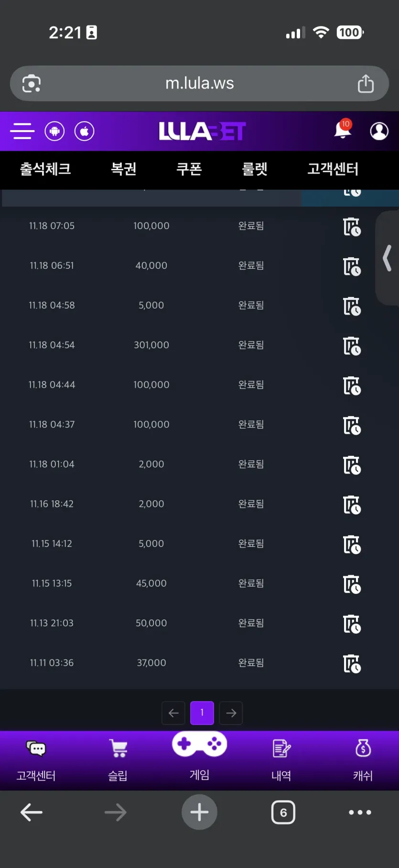The width and height of the screenshot is (399, 868).
Task: Delete history entry for 11.11 03:36
Action: point(352,663)
